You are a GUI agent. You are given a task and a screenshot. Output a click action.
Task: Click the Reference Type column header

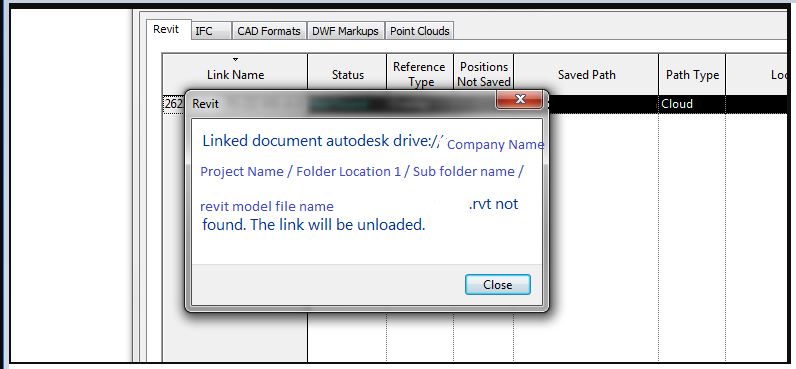click(420, 75)
